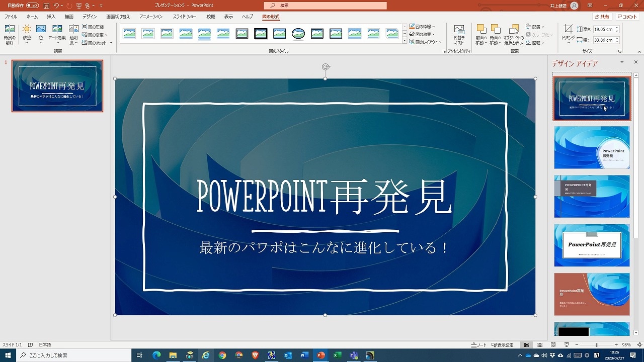Click Compress Pictures (図の圧縮)
The height and width of the screenshot is (362, 644).
[93, 27]
